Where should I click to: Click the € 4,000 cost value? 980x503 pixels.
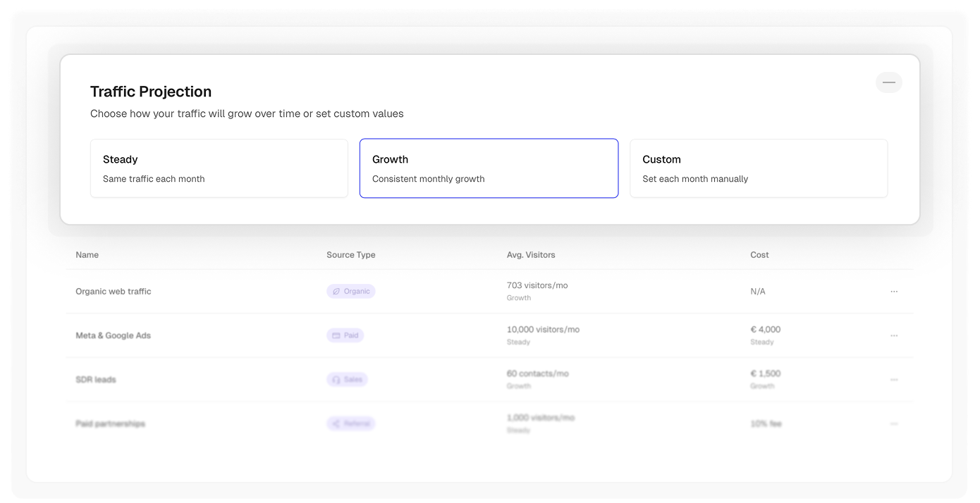click(765, 329)
